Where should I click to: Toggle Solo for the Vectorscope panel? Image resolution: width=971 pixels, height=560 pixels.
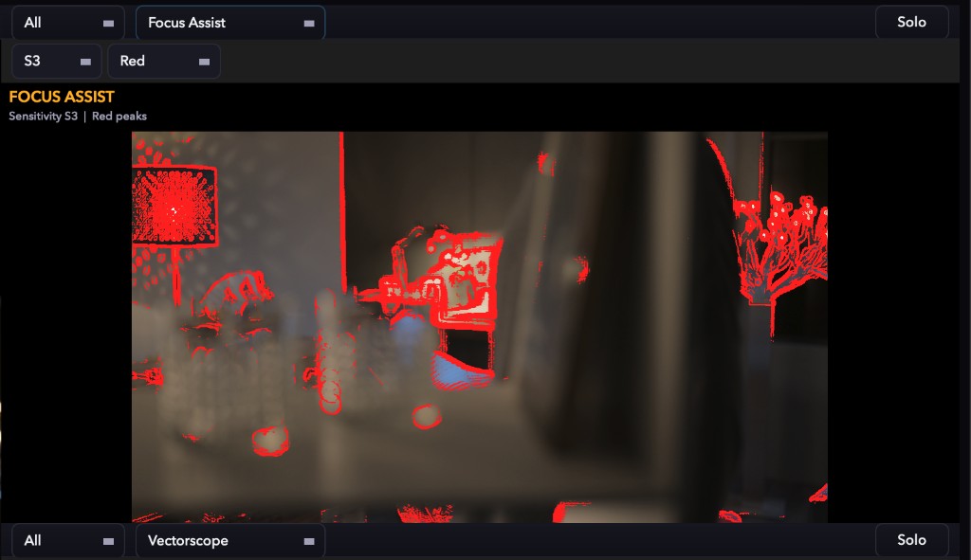click(x=911, y=540)
